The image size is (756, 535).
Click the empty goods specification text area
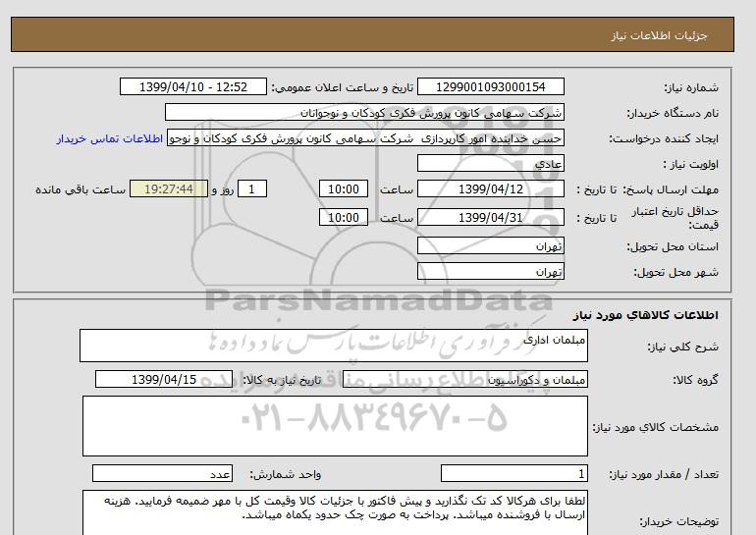335,426
